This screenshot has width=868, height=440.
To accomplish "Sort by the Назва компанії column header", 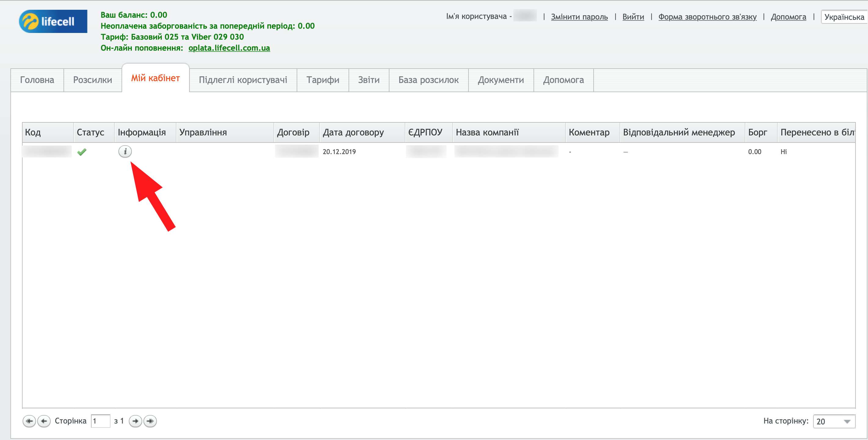I will click(509, 132).
